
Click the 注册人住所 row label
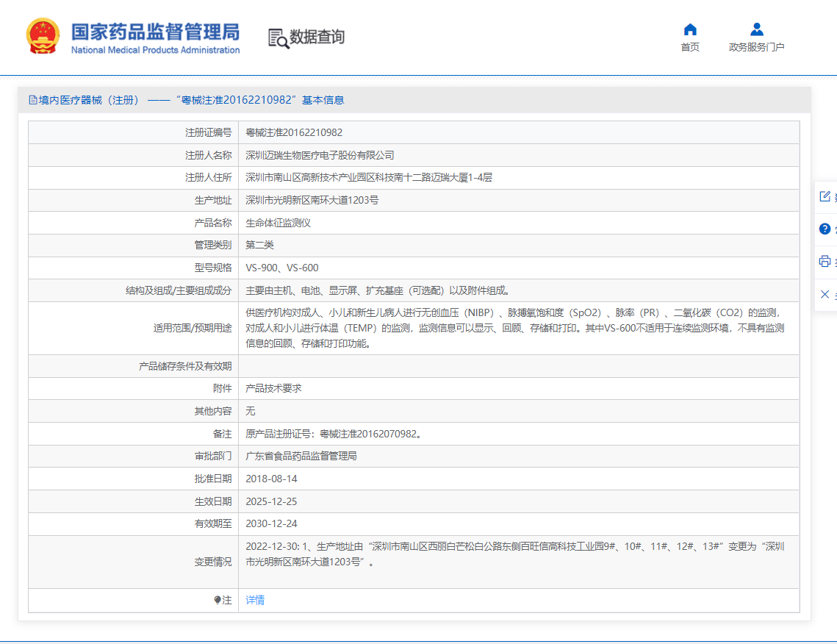click(x=208, y=178)
